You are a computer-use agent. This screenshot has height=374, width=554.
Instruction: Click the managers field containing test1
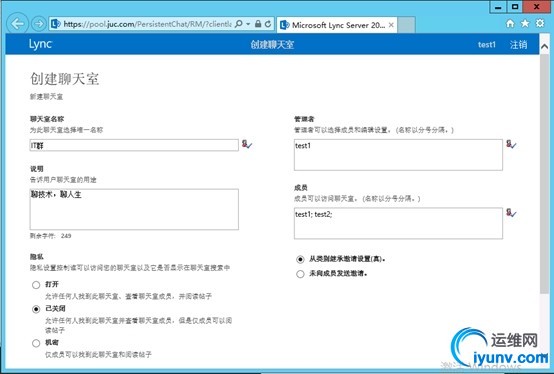(398, 155)
